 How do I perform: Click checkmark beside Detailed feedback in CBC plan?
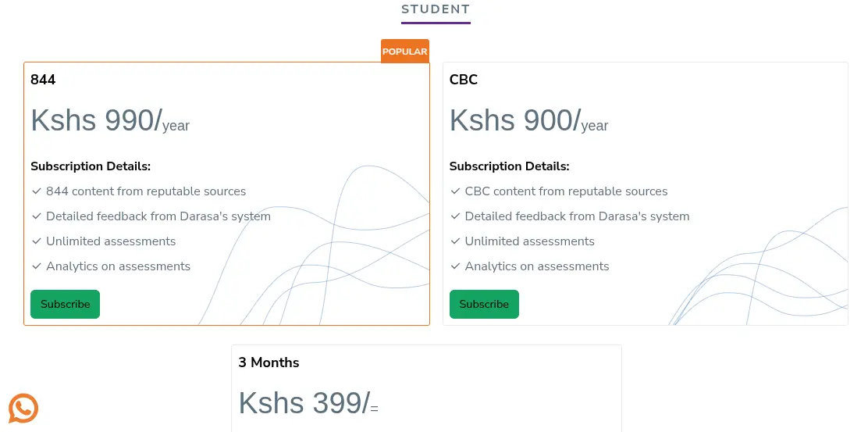(x=456, y=216)
